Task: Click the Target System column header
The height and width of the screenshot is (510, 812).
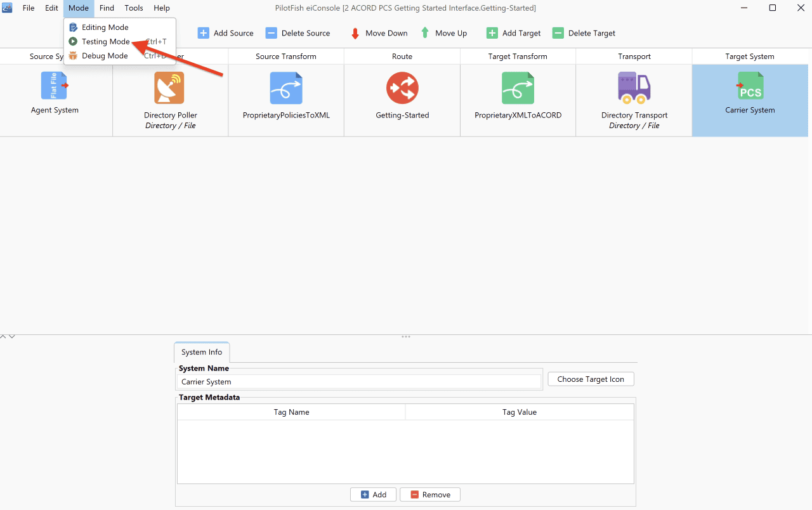Action: pyautogui.click(x=750, y=56)
